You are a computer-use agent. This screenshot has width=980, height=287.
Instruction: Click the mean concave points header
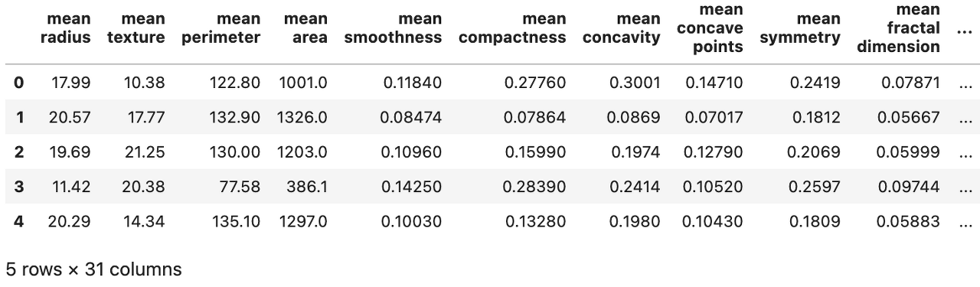point(710,28)
